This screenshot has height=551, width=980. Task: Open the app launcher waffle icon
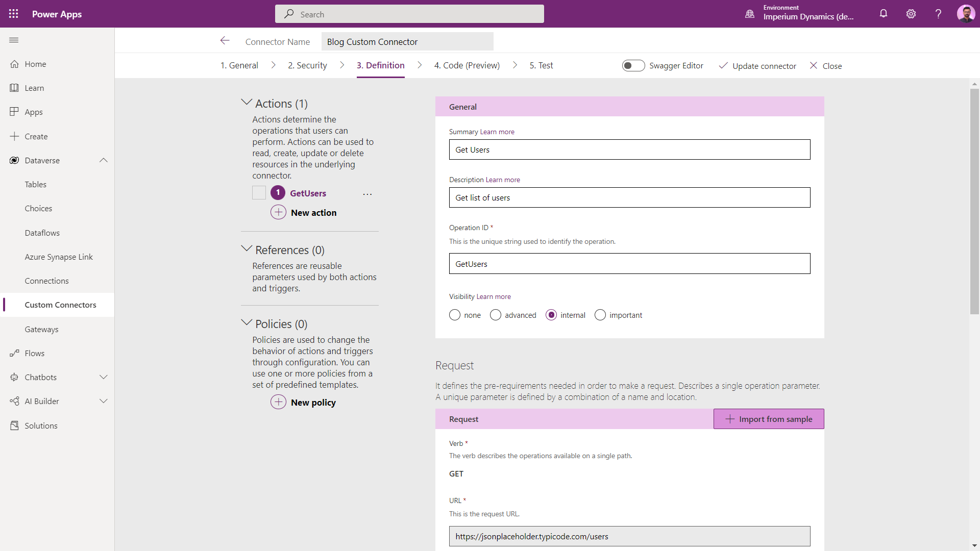pyautogui.click(x=14, y=14)
